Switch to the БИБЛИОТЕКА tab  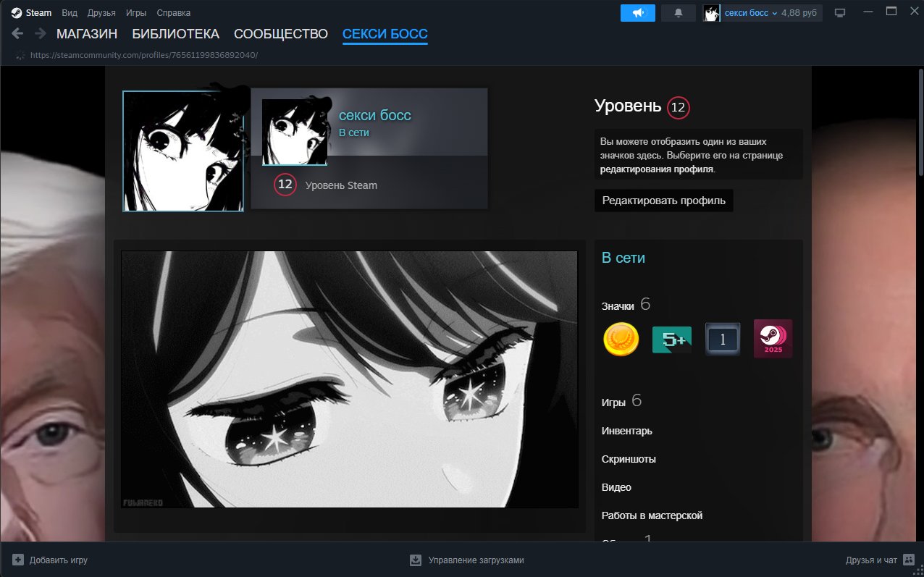tap(175, 34)
